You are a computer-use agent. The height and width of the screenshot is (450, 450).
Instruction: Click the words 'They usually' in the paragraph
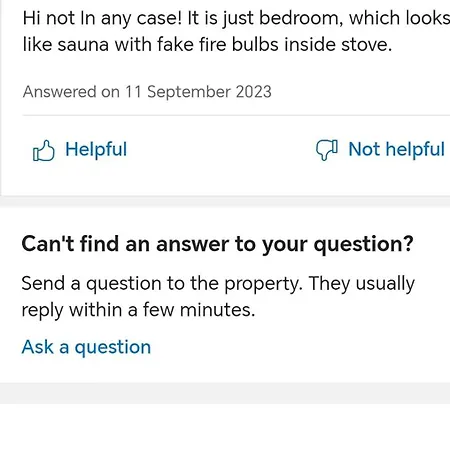pos(362,284)
